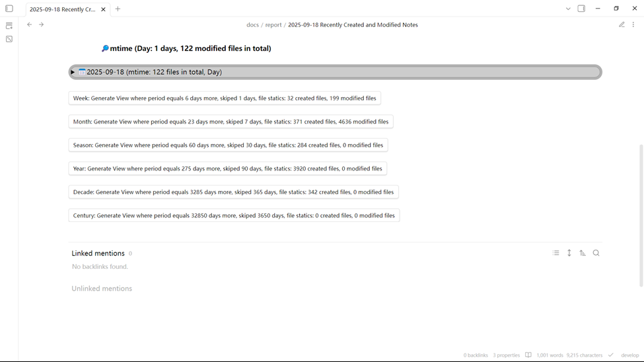Click the Decade Generate View button
This screenshot has height=362, width=644.
pos(233,192)
